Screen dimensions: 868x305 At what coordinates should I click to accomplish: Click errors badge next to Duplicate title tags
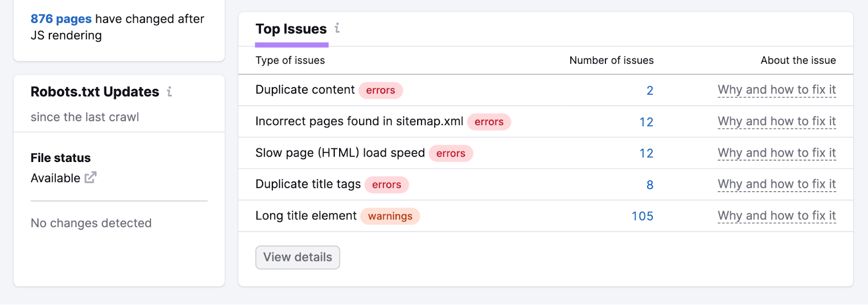[387, 185]
